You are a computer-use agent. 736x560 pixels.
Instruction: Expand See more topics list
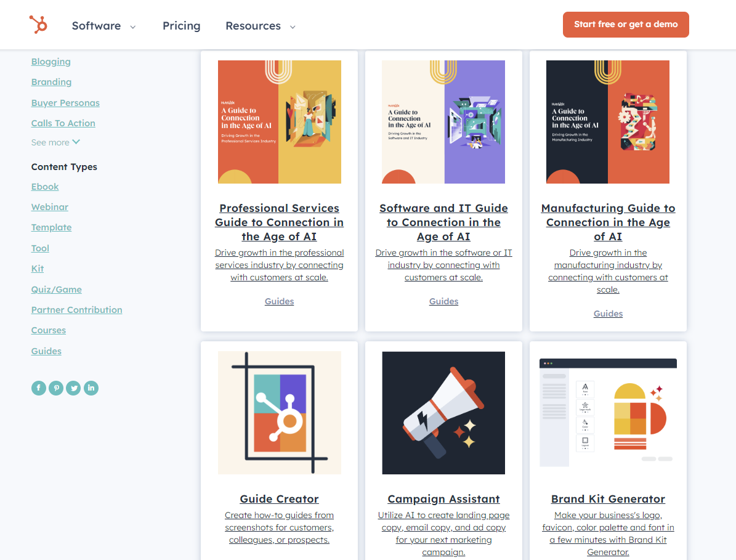click(55, 142)
